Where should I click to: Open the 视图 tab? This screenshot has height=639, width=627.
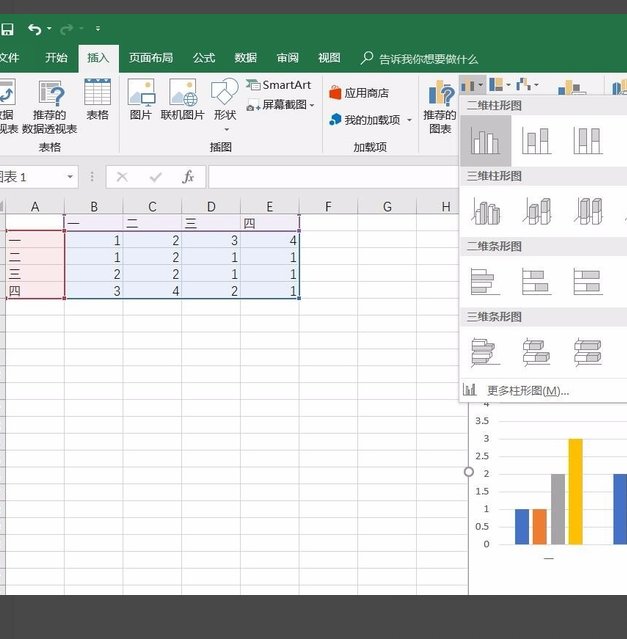tap(329, 58)
